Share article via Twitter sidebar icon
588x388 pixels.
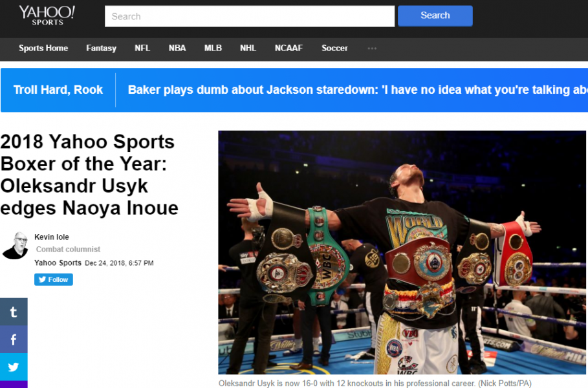pyautogui.click(x=14, y=367)
